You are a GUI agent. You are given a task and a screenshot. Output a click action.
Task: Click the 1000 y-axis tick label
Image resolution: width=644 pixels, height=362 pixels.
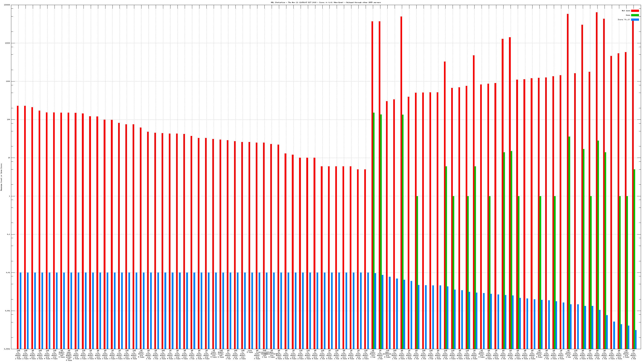click(8, 81)
